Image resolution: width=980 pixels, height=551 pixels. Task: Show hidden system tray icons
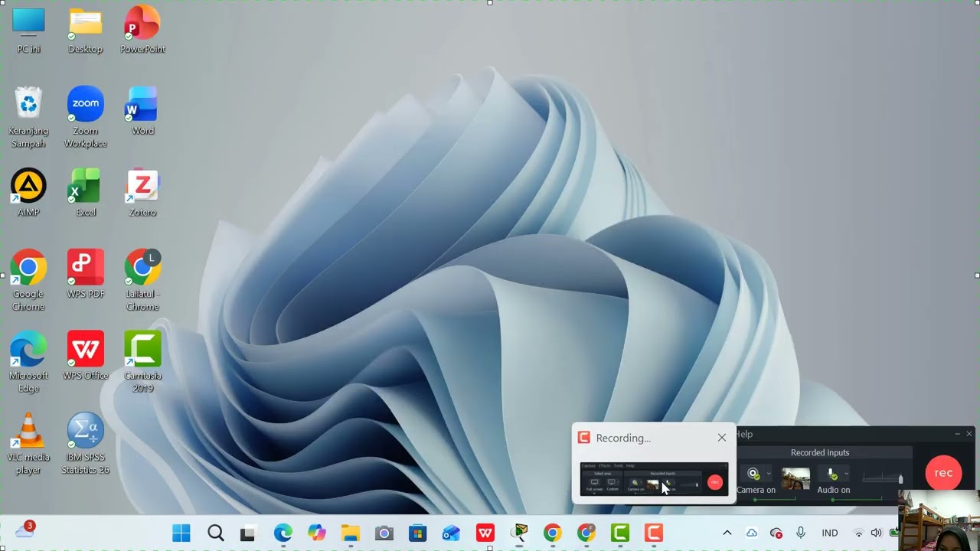pos(727,533)
